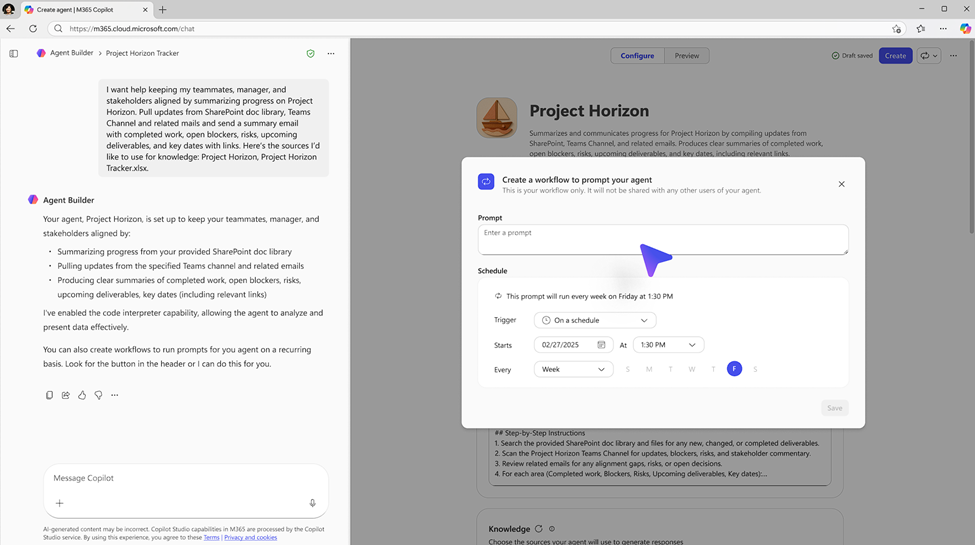Close the Create agent browser tab

click(x=146, y=9)
